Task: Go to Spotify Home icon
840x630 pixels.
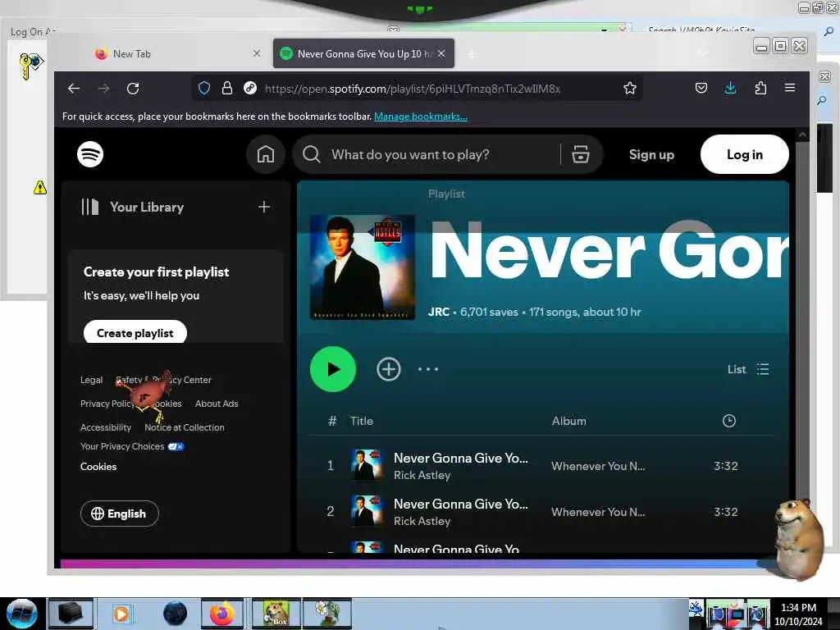Action: pyautogui.click(x=265, y=154)
